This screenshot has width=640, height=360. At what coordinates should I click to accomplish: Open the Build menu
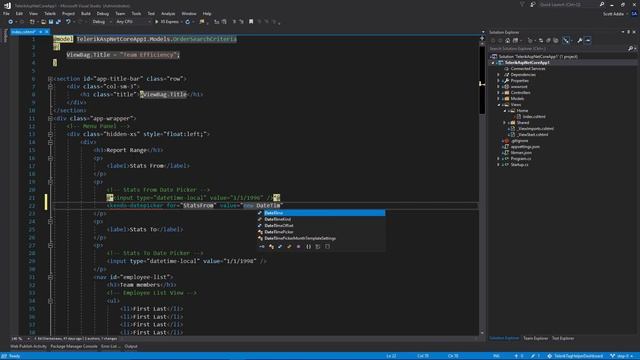pyautogui.click(x=86, y=13)
